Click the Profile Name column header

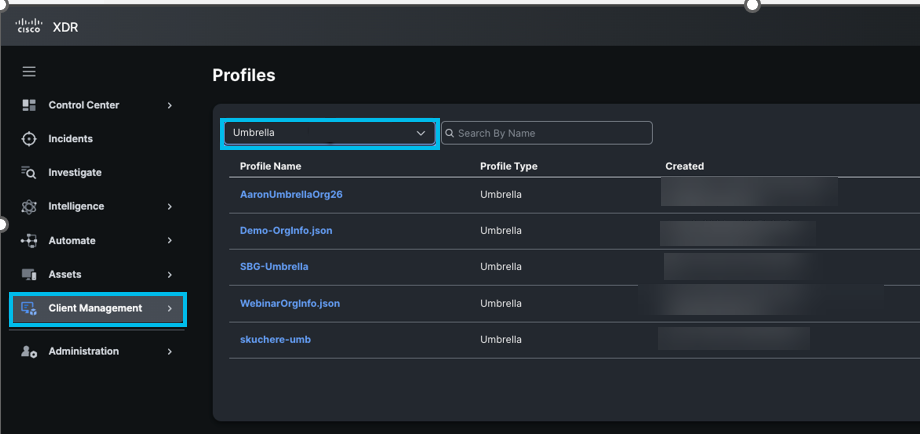tap(270, 167)
